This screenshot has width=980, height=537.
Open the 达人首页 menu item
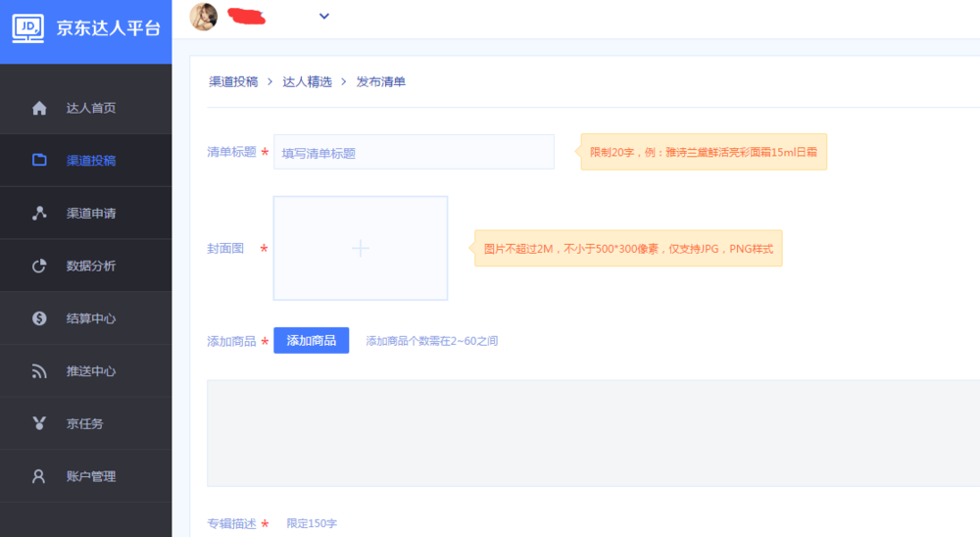pyautogui.click(x=85, y=108)
